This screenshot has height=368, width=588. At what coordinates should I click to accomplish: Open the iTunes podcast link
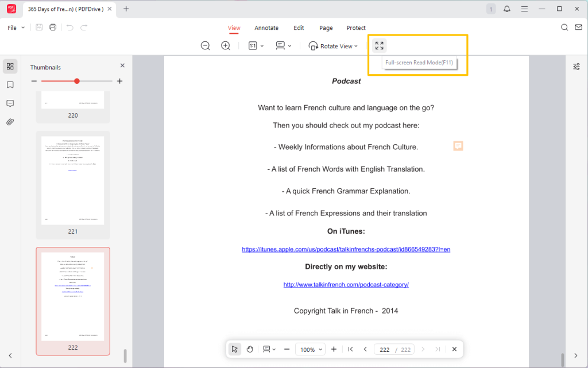[346, 249]
